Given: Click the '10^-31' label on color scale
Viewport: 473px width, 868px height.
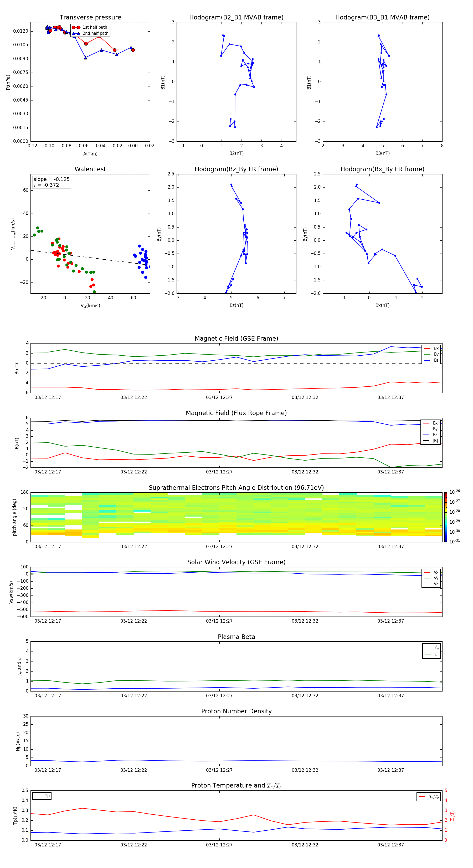Looking at the screenshot, I should pos(455,542).
